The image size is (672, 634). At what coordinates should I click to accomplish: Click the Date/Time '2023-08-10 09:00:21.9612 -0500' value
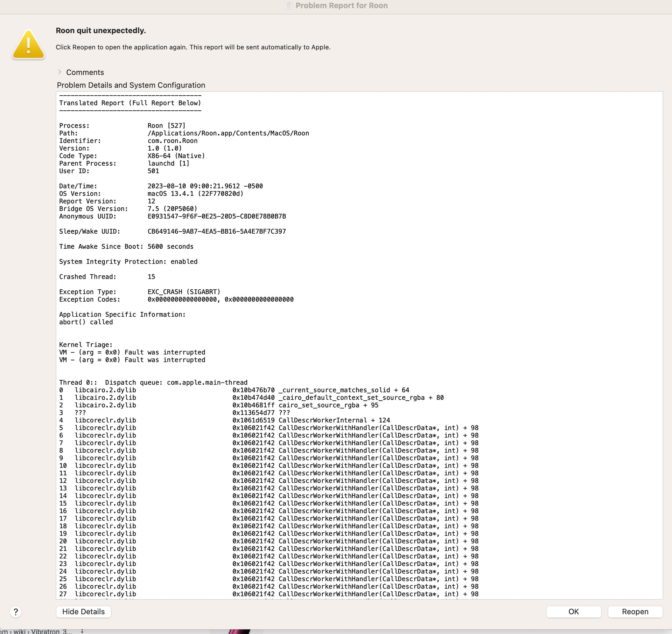point(205,186)
